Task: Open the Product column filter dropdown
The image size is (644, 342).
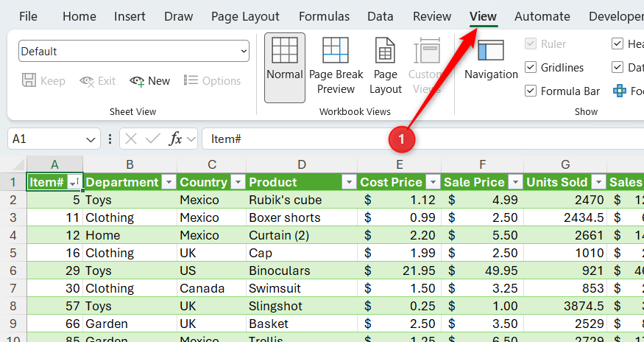Action: click(349, 182)
